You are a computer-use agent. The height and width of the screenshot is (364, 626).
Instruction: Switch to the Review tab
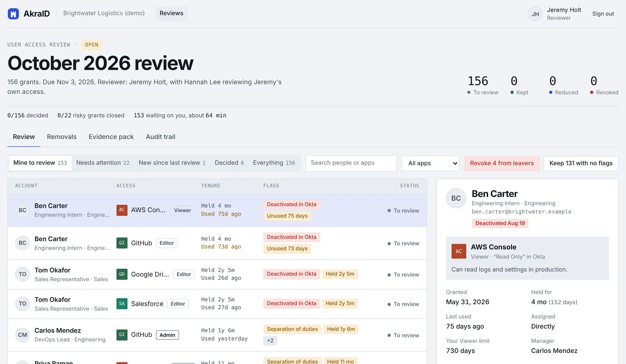(24, 137)
